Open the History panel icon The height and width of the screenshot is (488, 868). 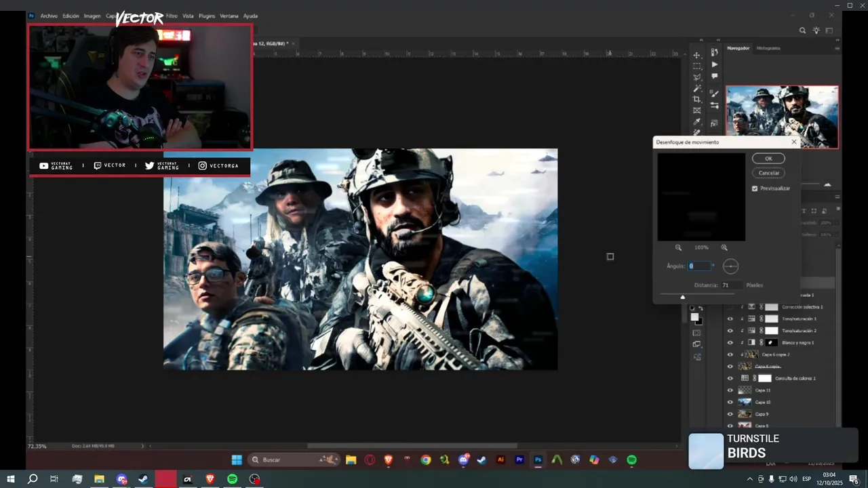714,52
